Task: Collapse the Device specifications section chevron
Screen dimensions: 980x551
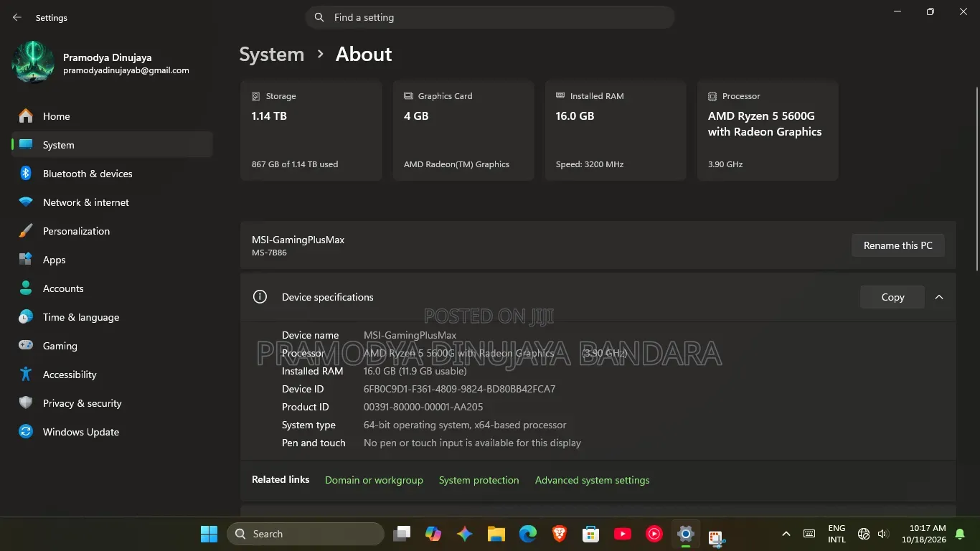Action: [939, 297]
